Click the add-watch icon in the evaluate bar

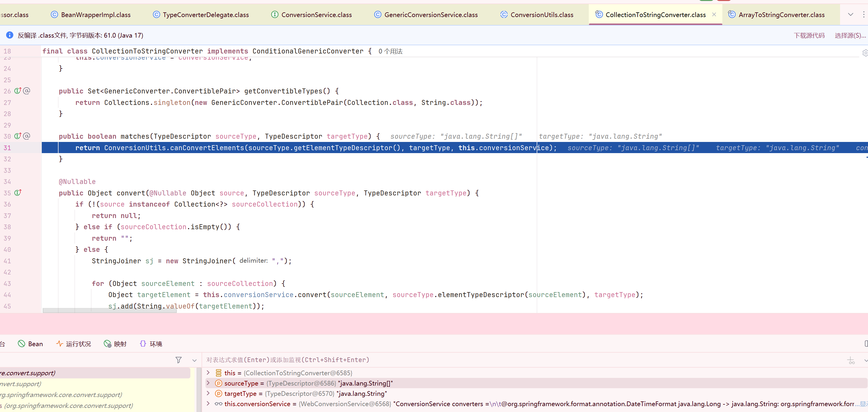[851, 361]
